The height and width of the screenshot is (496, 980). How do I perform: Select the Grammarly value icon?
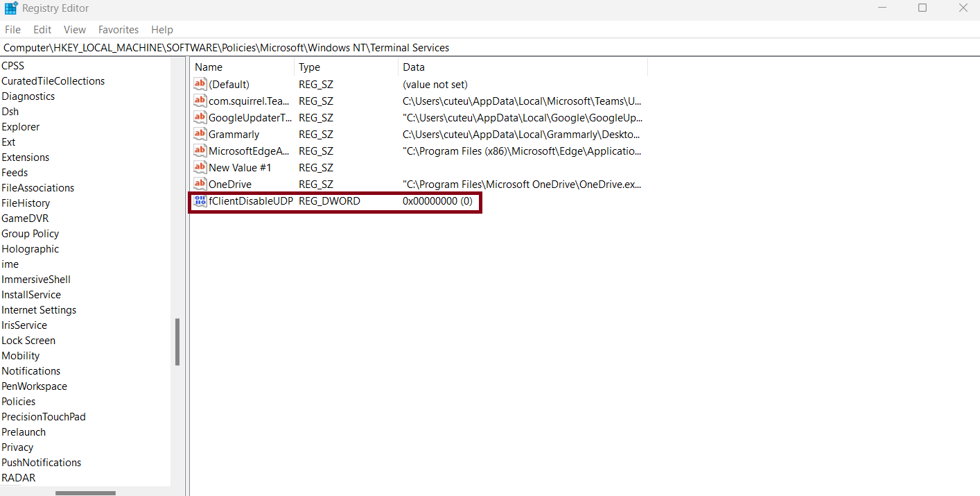tap(200, 134)
